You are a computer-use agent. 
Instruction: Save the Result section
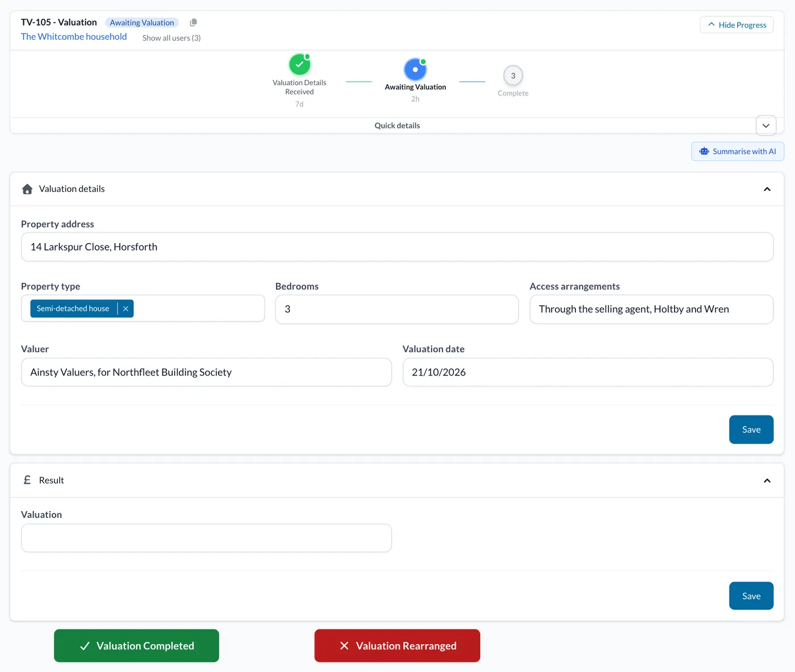tap(751, 596)
